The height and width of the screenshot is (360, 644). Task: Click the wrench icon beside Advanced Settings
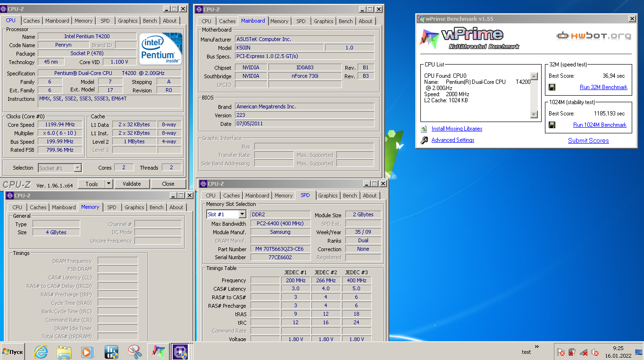click(x=424, y=140)
